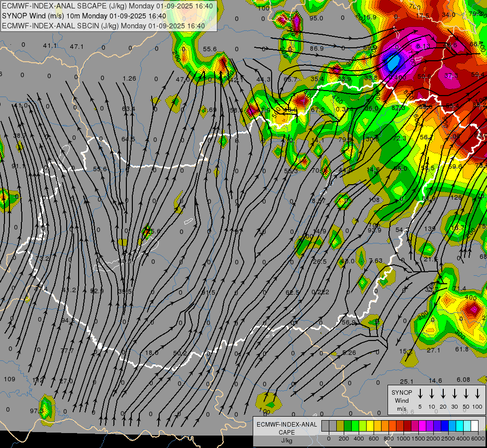This screenshot has width=487, height=448.
Task: Click the 50 m/s wind arrow in legend
Action: [466, 393]
